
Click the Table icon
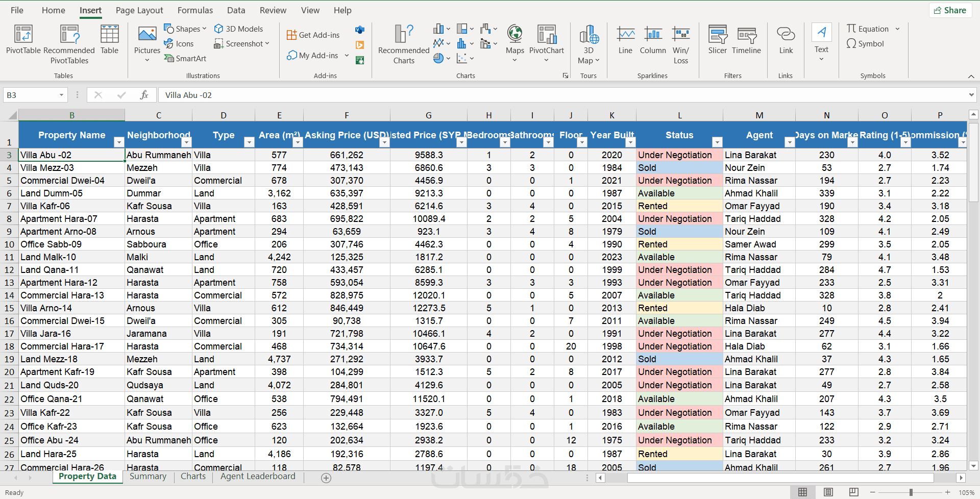click(x=109, y=40)
